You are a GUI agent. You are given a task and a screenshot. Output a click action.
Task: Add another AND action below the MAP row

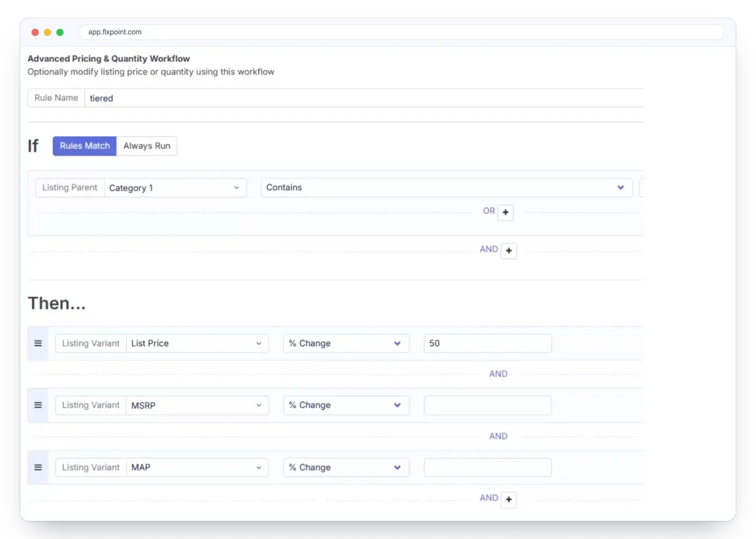tap(509, 501)
